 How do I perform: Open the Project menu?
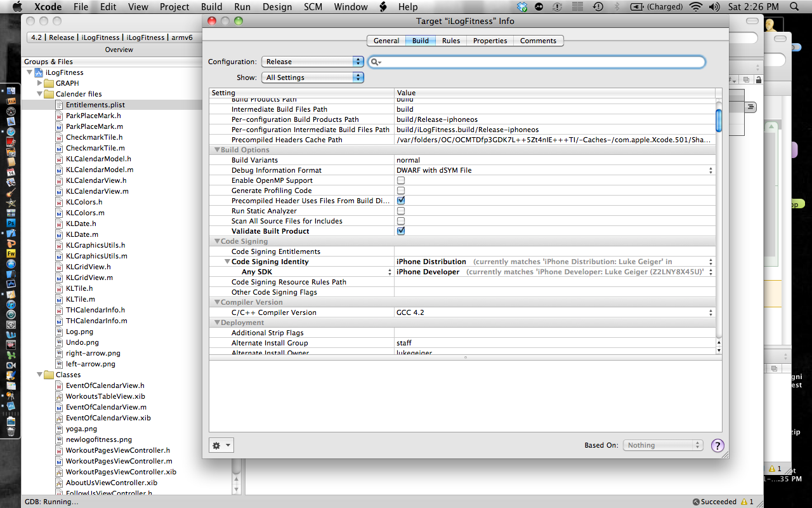coord(174,7)
